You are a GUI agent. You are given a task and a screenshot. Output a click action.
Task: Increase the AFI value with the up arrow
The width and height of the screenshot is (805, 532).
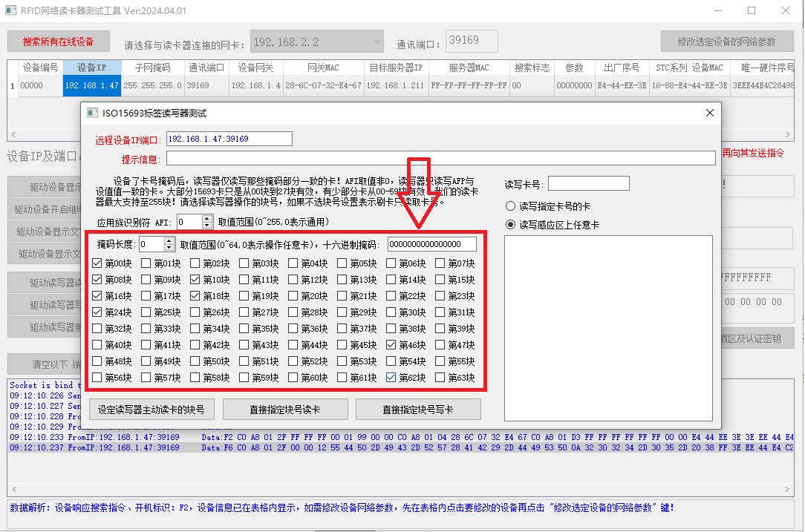click(207, 218)
